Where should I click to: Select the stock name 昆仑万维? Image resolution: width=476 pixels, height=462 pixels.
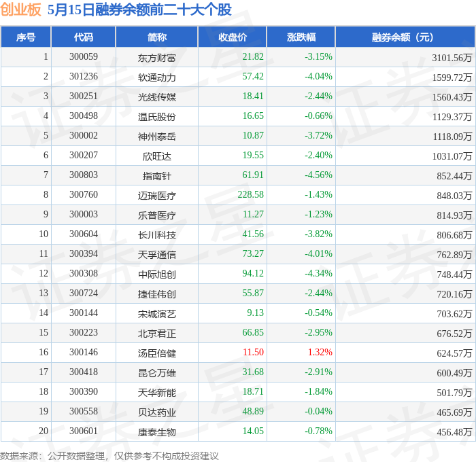(157, 373)
